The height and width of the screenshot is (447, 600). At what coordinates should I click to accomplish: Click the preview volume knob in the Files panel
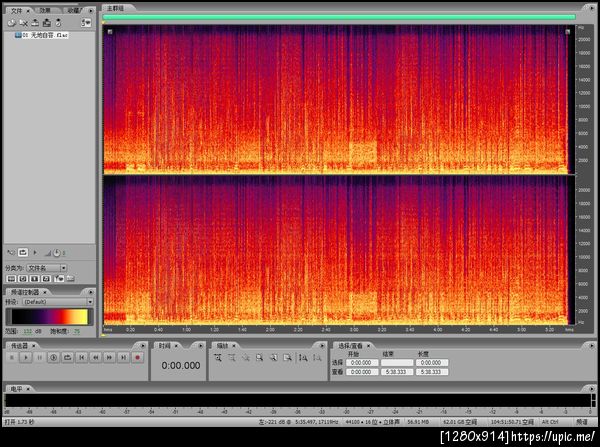[57, 253]
